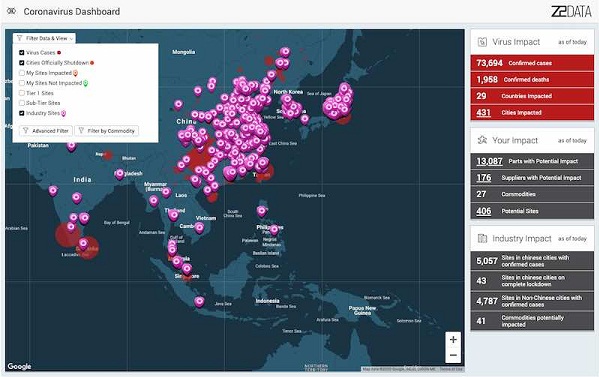Click the Mongolia map label

click(x=184, y=52)
